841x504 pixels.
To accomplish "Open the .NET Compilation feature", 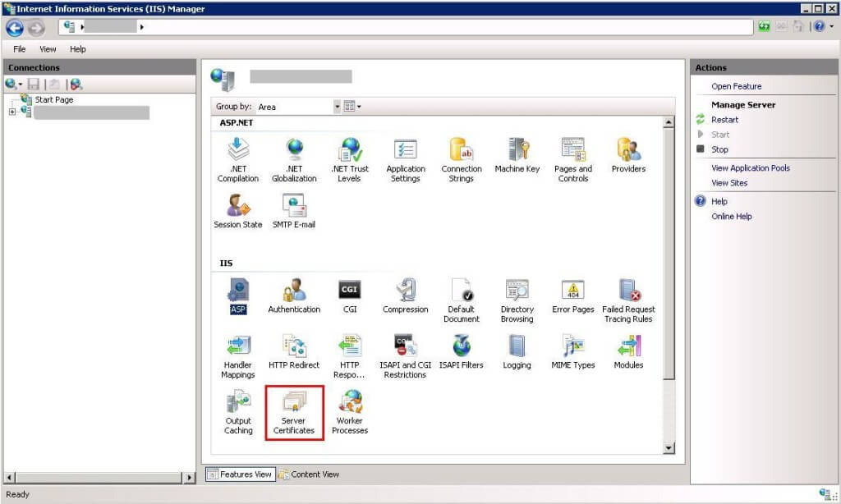I will [x=238, y=160].
